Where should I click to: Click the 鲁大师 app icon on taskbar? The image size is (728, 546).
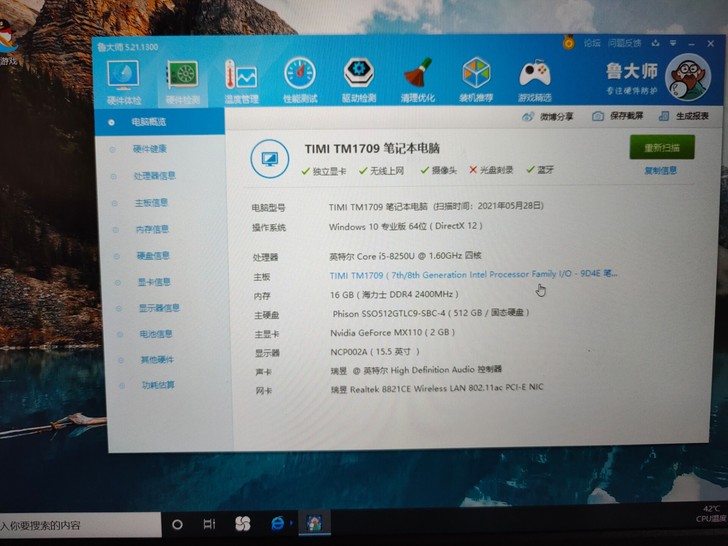[314, 523]
